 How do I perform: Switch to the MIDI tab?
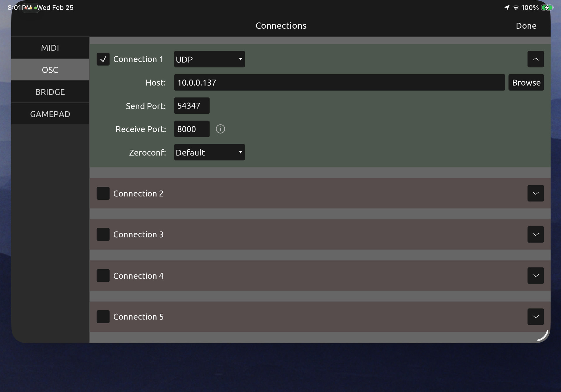[50, 48]
